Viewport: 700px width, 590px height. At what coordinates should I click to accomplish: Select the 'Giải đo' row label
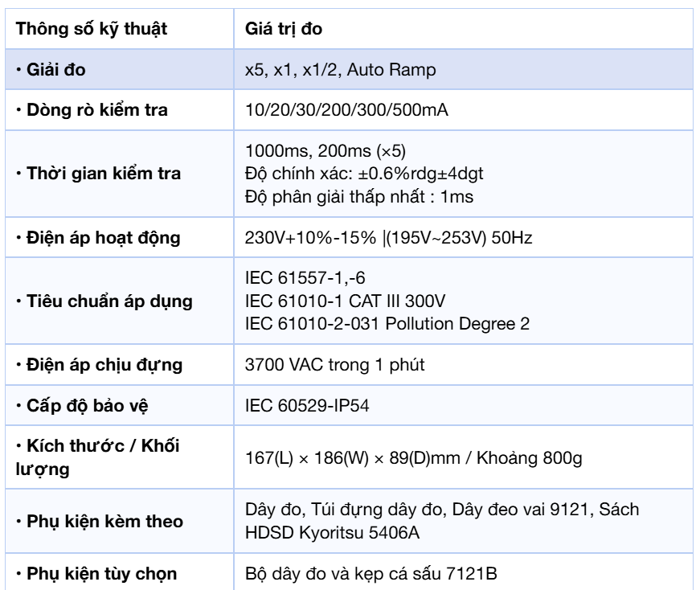[x=51, y=70]
